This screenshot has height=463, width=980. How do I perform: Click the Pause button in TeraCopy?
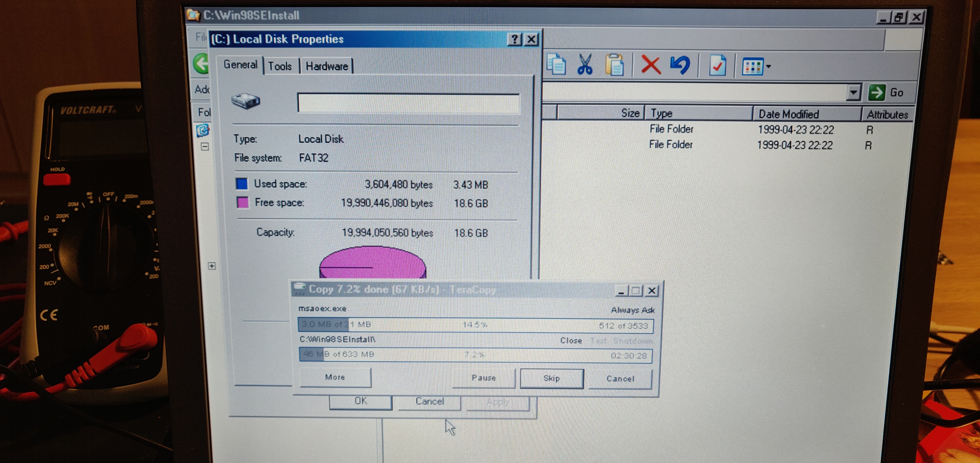coord(484,378)
